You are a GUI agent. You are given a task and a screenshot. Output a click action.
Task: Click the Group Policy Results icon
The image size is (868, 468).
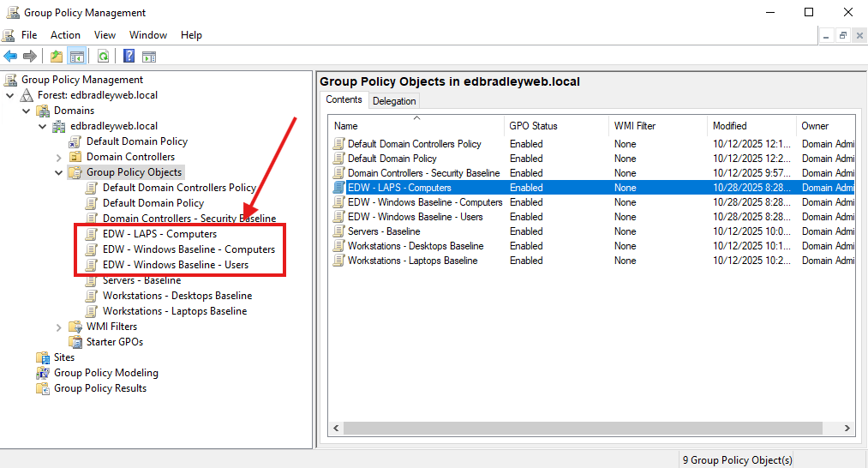point(43,389)
